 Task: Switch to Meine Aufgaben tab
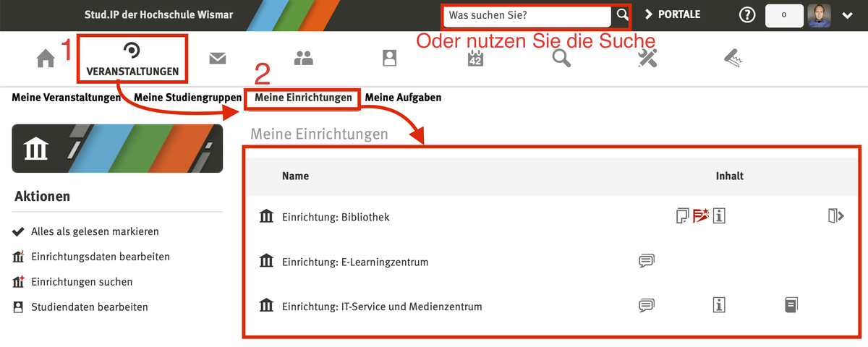click(403, 97)
